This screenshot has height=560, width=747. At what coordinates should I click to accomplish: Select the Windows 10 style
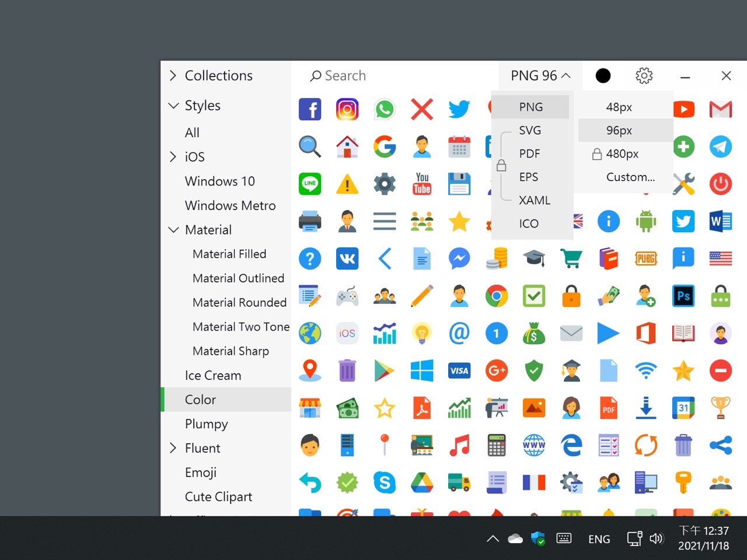pyautogui.click(x=226, y=181)
